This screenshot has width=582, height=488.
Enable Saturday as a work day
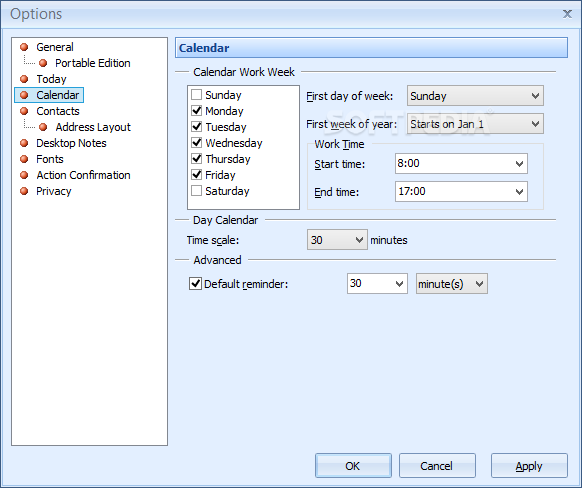pos(196,191)
